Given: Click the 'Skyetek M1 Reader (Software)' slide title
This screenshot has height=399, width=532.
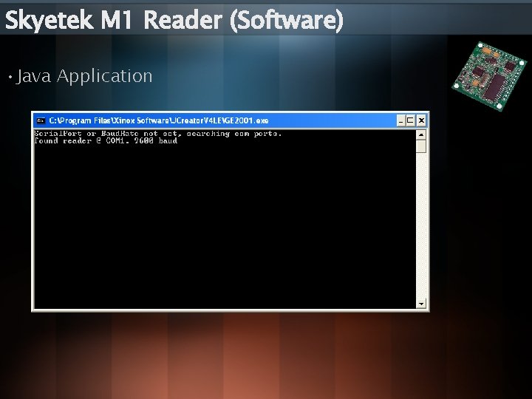Looking at the screenshot, I should [174, 21].
